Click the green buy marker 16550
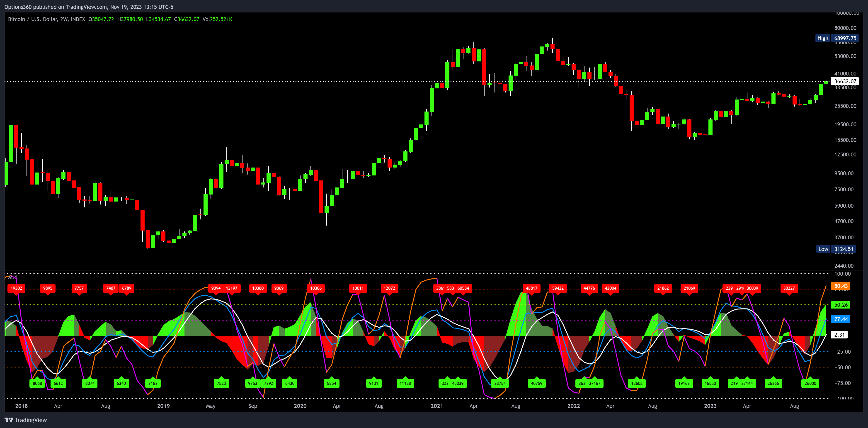 [710, 383]
